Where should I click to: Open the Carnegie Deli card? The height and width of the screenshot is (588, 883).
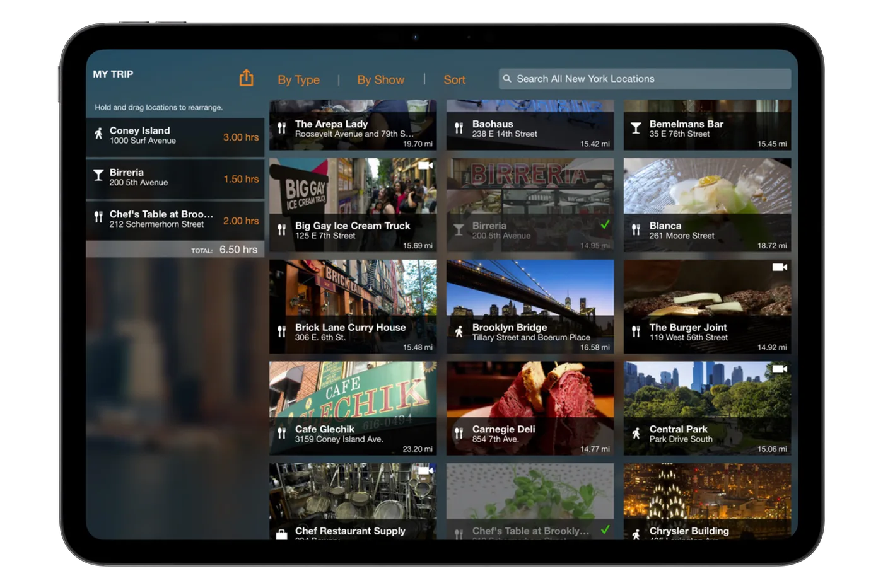(x=530, y=408)
